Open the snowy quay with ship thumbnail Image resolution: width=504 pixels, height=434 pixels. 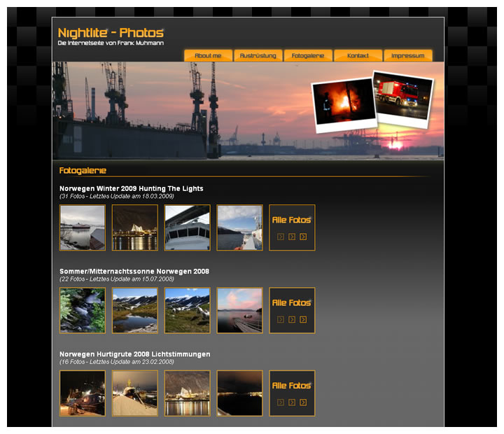(135, 393)
